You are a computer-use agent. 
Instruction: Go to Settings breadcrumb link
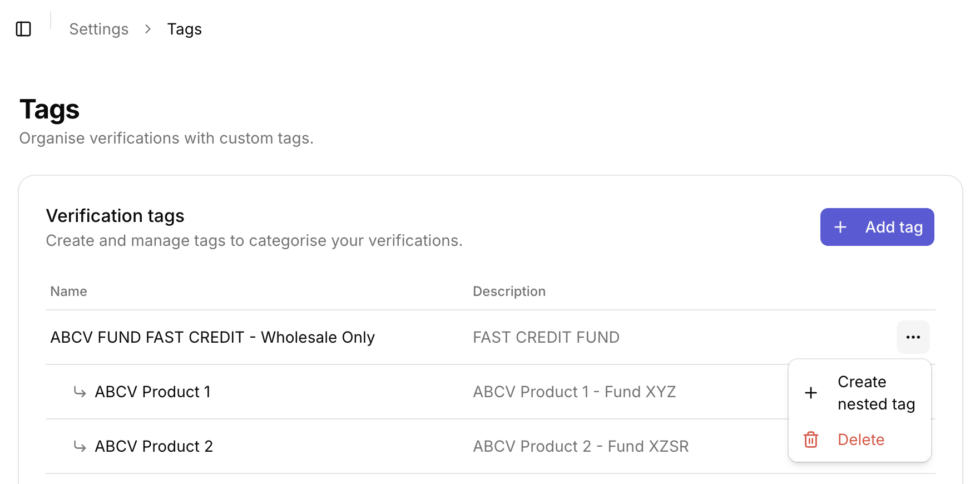coord(99,29)
